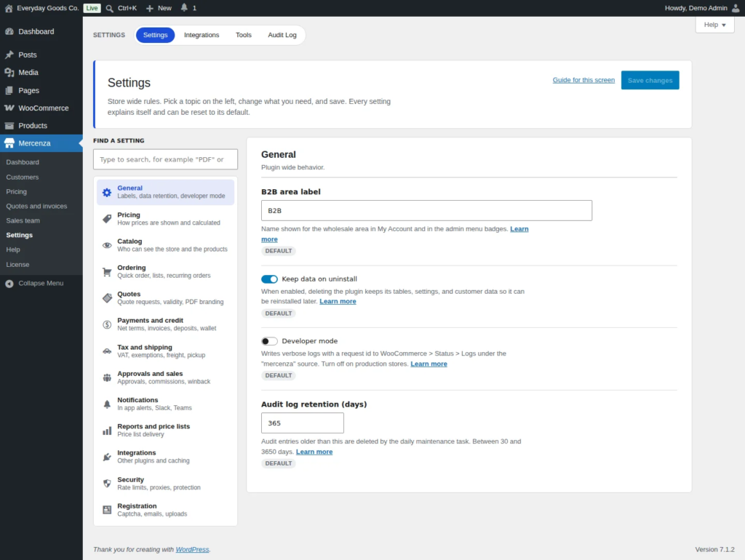Click the Mercenza store icon
The height and width of the screenshot is (560, 745).
(x=9, y=143)
